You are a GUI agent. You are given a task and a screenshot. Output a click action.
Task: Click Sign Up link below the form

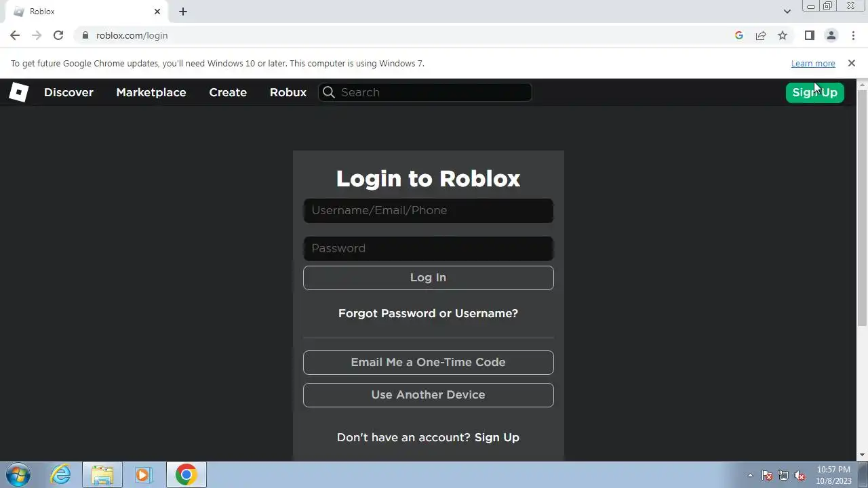pos(497,437)
